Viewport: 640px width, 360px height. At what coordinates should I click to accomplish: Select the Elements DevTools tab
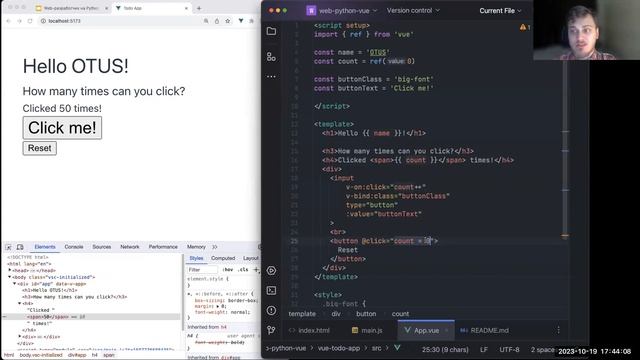point(45,247)
